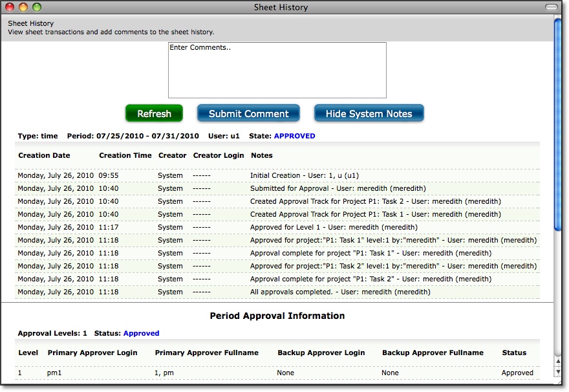The image size is (569, 392).
Task: Select 'Approved for project:"P1: Task 1"' note
Action: [393, 240]
